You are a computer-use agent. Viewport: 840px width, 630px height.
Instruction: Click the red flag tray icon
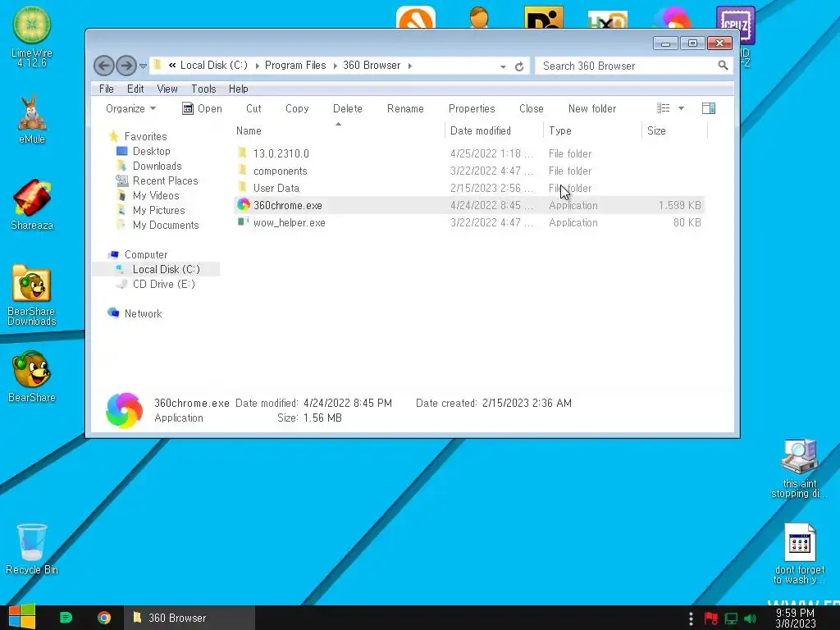click(x=711, y=619)
